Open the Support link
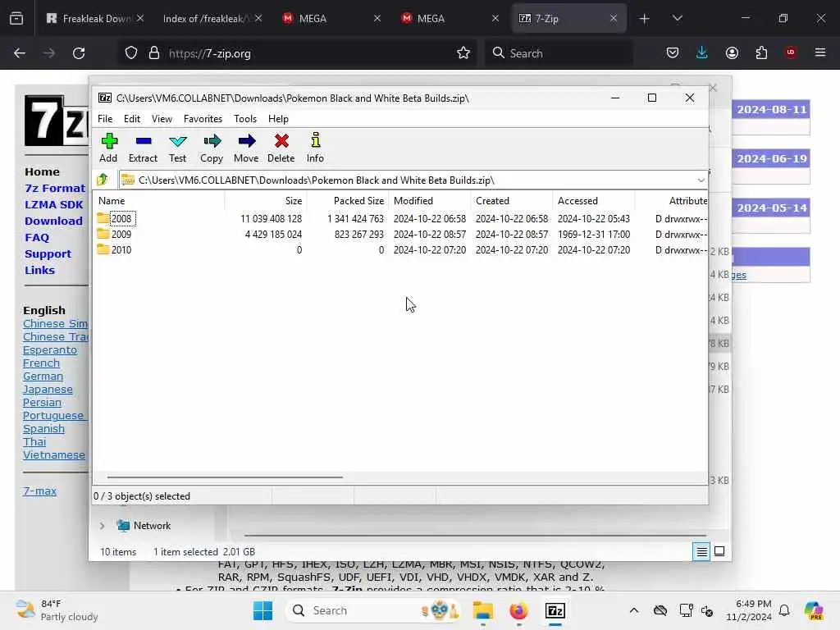Screen dimensions: 840x630 tap(48, 254)
